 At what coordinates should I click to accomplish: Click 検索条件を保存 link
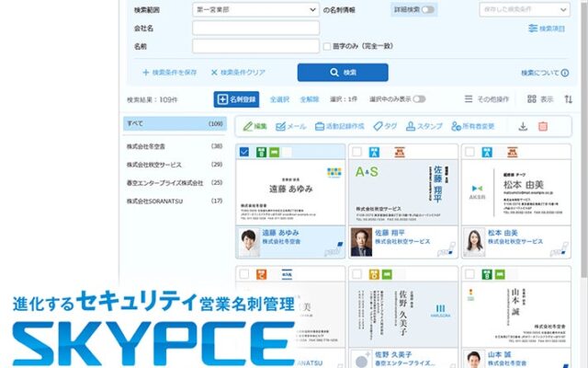169,73
